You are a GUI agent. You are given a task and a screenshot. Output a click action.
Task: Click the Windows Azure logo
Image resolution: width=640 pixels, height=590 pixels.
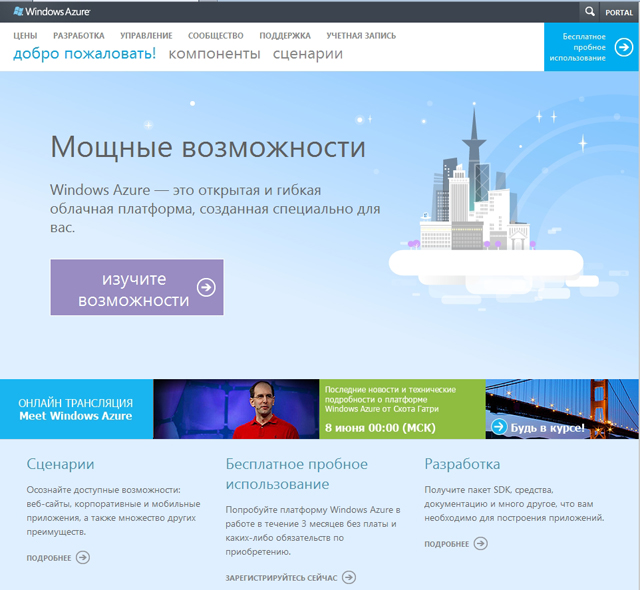click(x=52, y=11)
